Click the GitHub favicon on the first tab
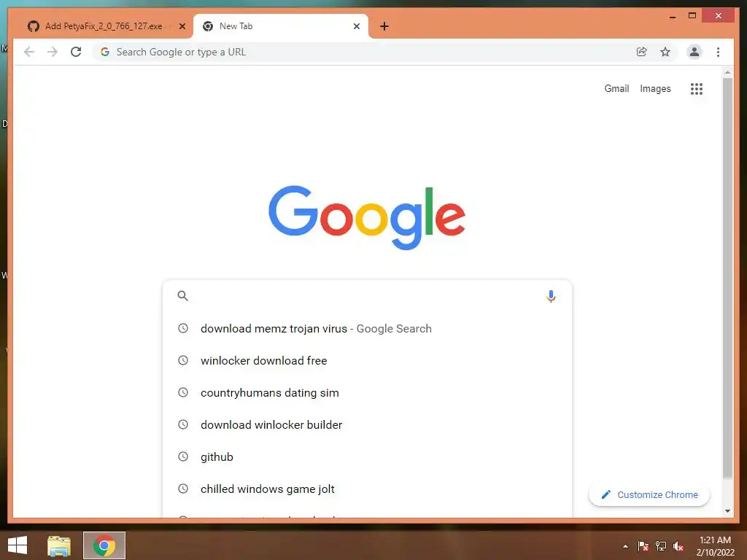The height and width of the screenshot is (560, 747). pos(34,26)
